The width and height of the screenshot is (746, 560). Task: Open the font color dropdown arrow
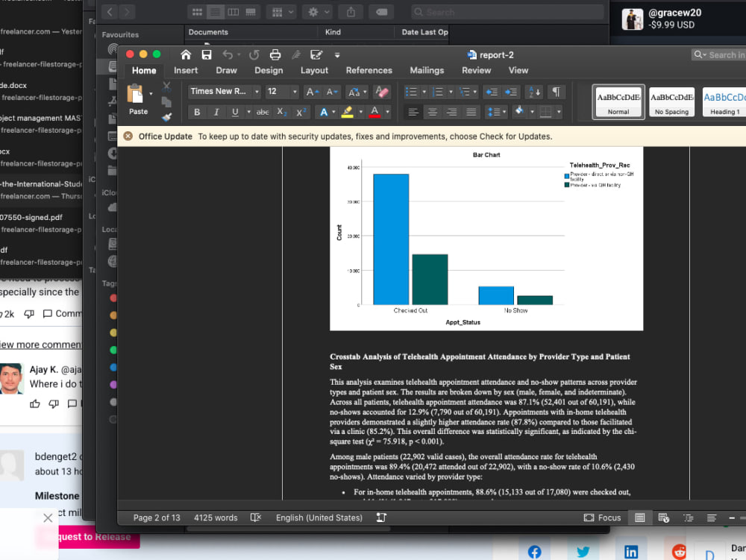click(x=388, y=112)
